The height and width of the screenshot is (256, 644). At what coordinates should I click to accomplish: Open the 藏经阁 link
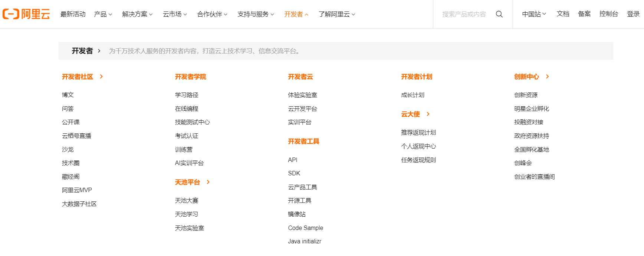(71, 176)
